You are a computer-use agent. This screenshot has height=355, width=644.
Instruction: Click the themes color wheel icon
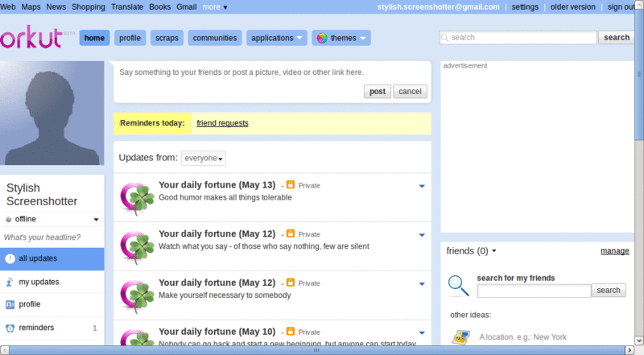point(322,38)
